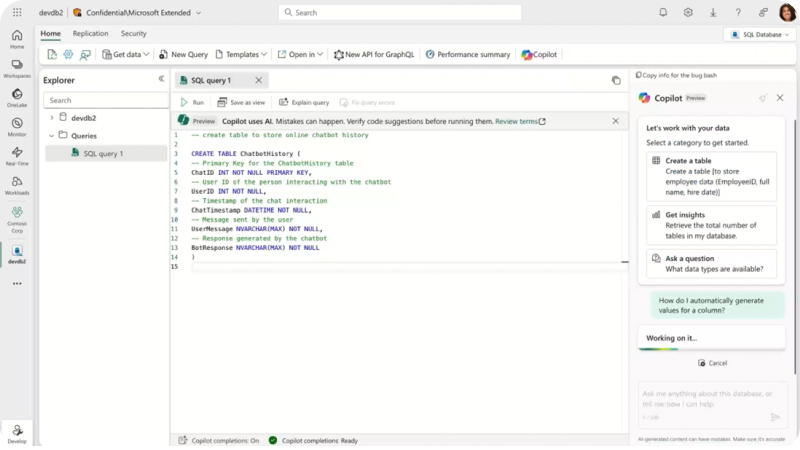
Task: Open settings gear icon
Action: tap(688, 12)
